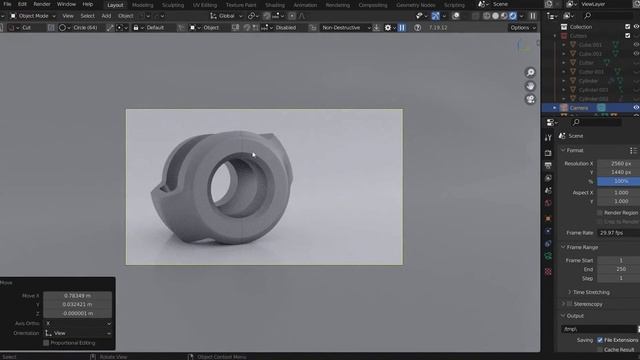Toggle the Render Region checkbox

pyautogui.click(x=600, y=213)
